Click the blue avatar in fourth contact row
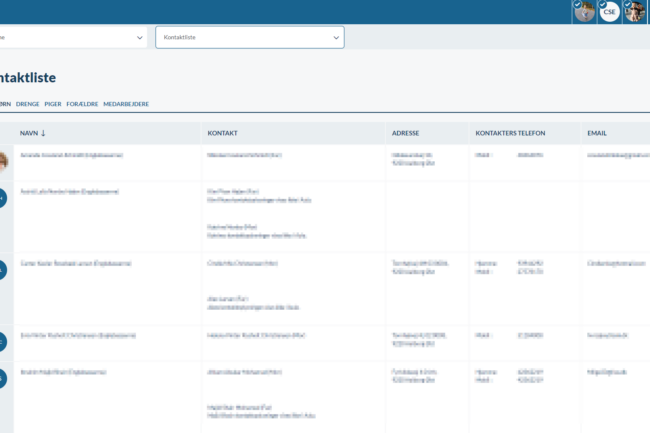The height and width of the screenshot is (433, 650). tap(2, 342)
